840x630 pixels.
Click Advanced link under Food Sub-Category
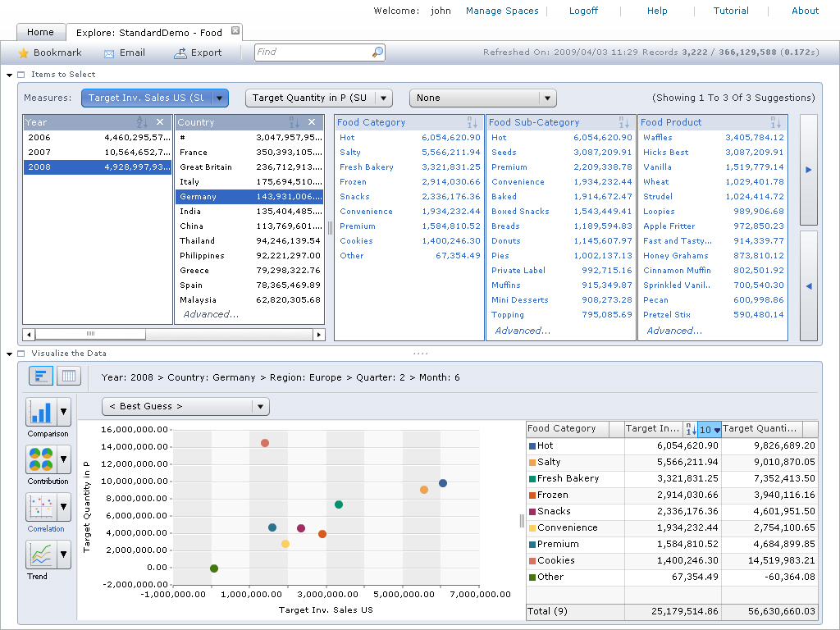click(x=523, y=331)
